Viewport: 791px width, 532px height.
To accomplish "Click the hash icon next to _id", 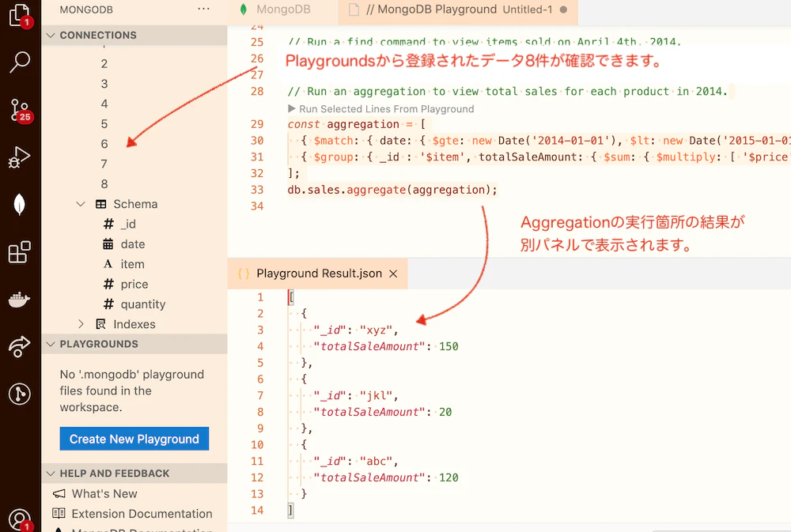I will tap(108, 224).
